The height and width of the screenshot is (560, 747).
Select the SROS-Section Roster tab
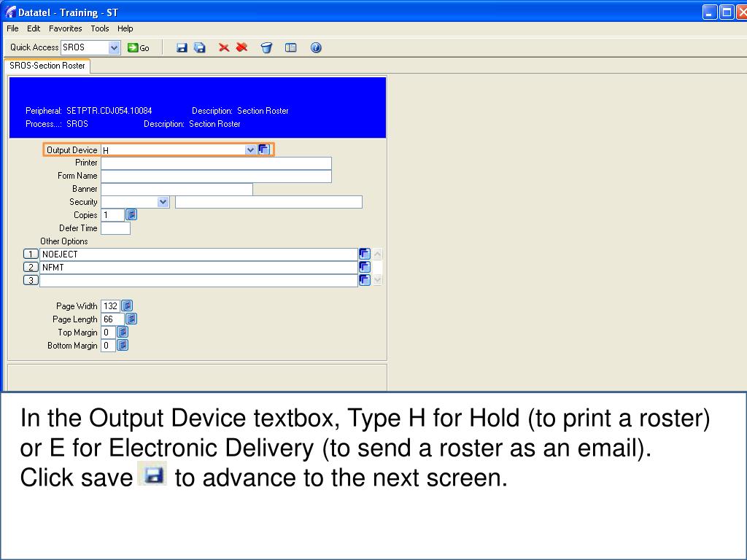[x=47, y=66]
